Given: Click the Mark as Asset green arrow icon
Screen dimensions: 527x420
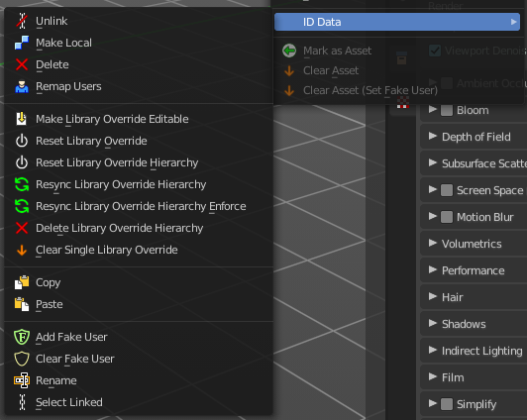Looking at the screenshot, I should pos(289,51).
